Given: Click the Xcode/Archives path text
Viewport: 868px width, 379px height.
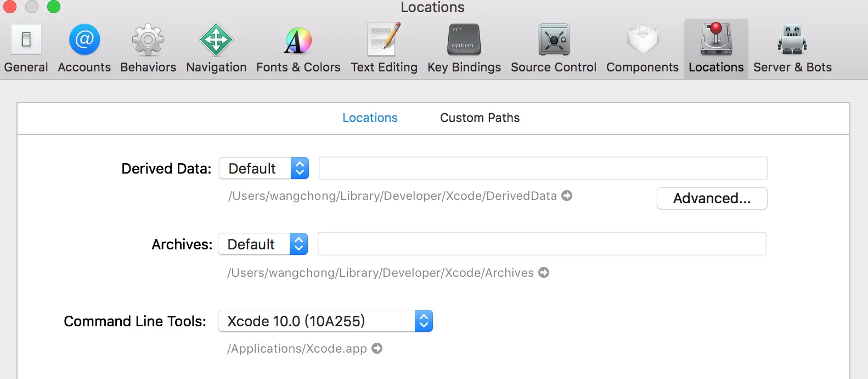Looking at the screenshot, I should 380,272.
